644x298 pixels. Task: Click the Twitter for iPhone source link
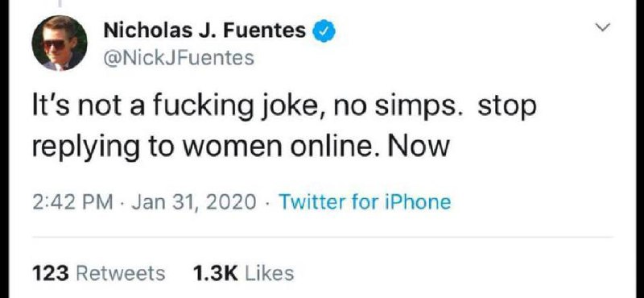pyautogui.click(x=365, y=202)
